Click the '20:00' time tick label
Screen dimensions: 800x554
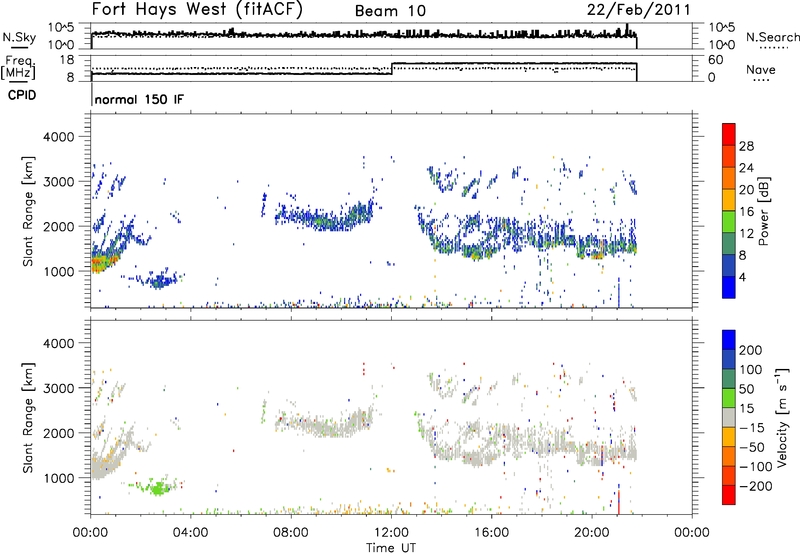pos(592,533)
